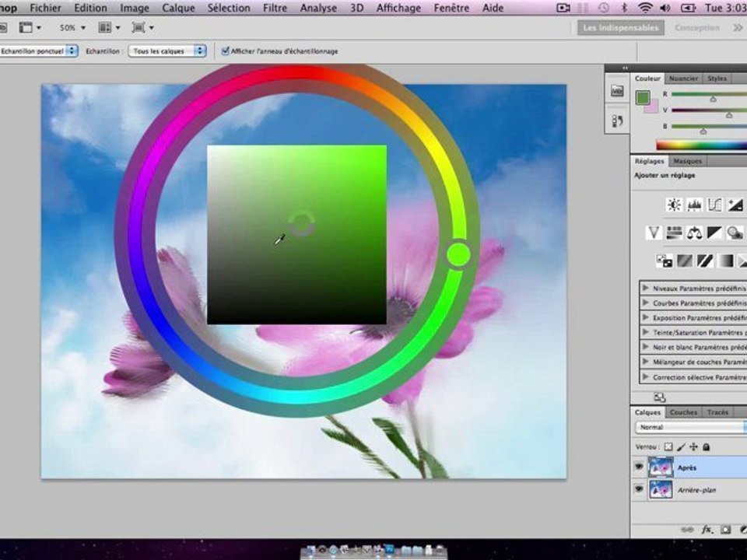Open the screen mode icon
747x560 pixels.
click(142, 28)
